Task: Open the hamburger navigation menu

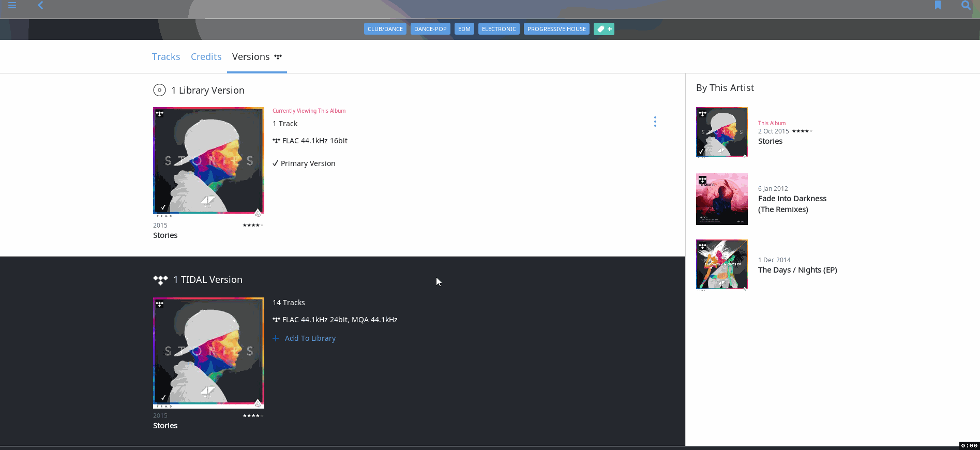Action: pos(12,5)
